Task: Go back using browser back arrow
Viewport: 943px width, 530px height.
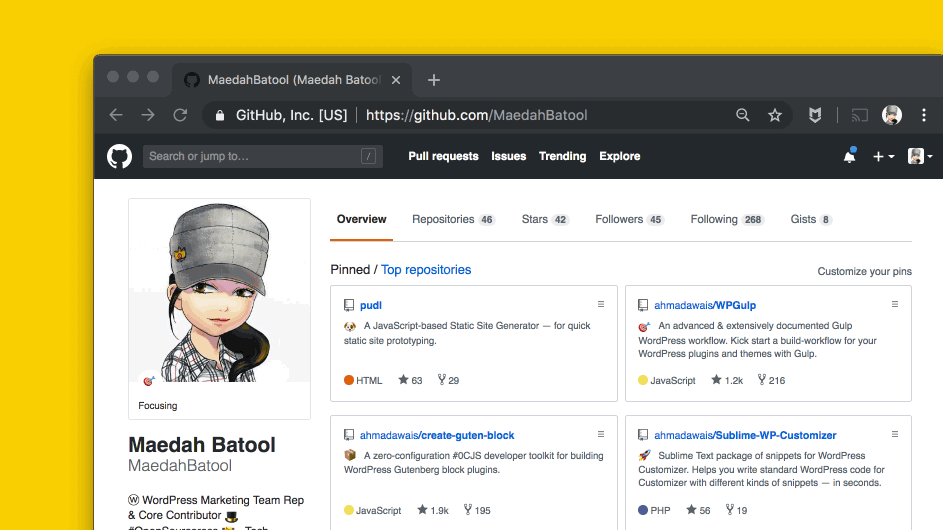Action: [116, 115]
